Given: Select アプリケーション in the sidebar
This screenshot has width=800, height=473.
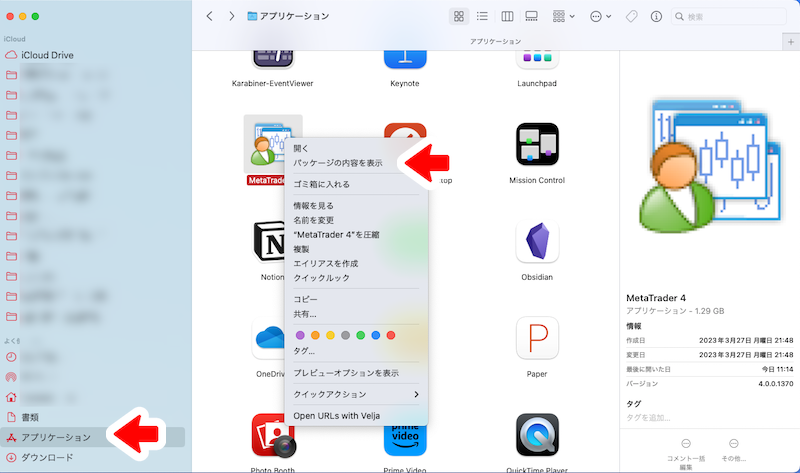Looking at the screenshot, I should (x=92, y=437).
